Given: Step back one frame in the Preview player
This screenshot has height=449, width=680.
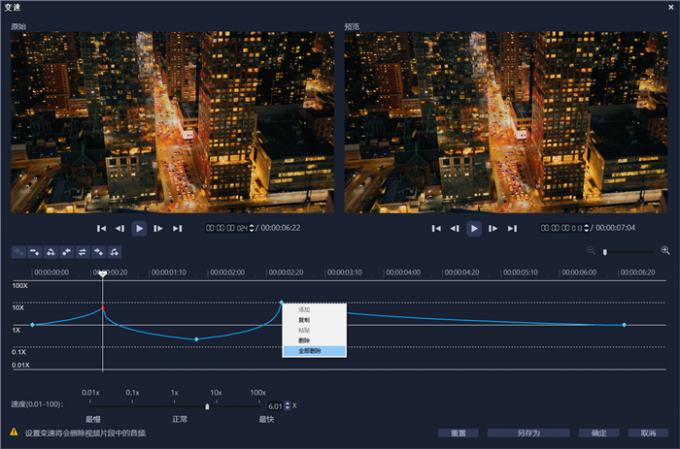Looking at the screenshot, I should tap(455, 229).
